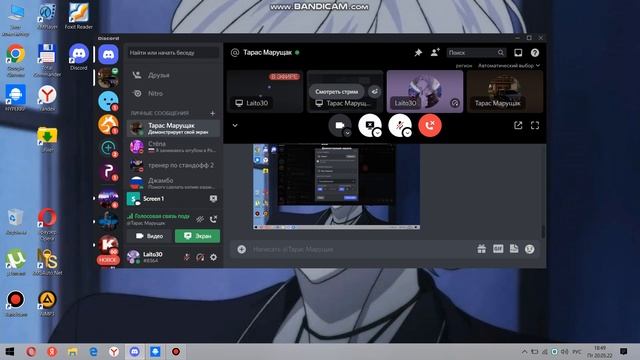The height and width of the screenshot is (360, 640).
Task: Open the light blue smiley face server
Action: (108, 101)
